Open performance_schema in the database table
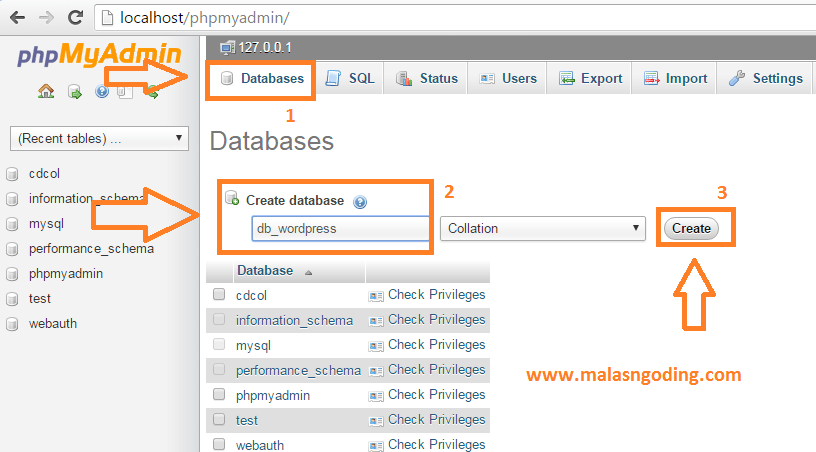Image resolution: width=816 pixels, height=452 pixels. pyautogui.click(x=298, y=370)
